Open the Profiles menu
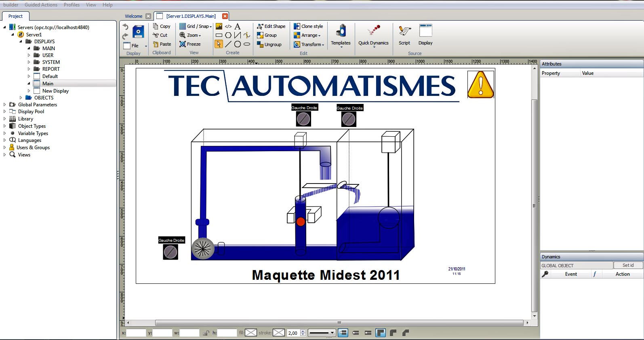The image size is (644, 340). [x=72, y=5]
